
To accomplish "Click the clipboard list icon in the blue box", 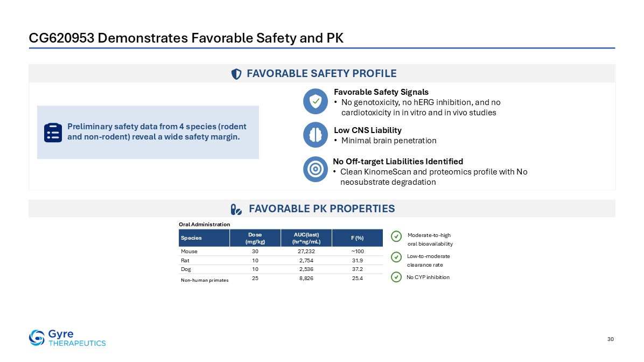I will click(53, 133).
